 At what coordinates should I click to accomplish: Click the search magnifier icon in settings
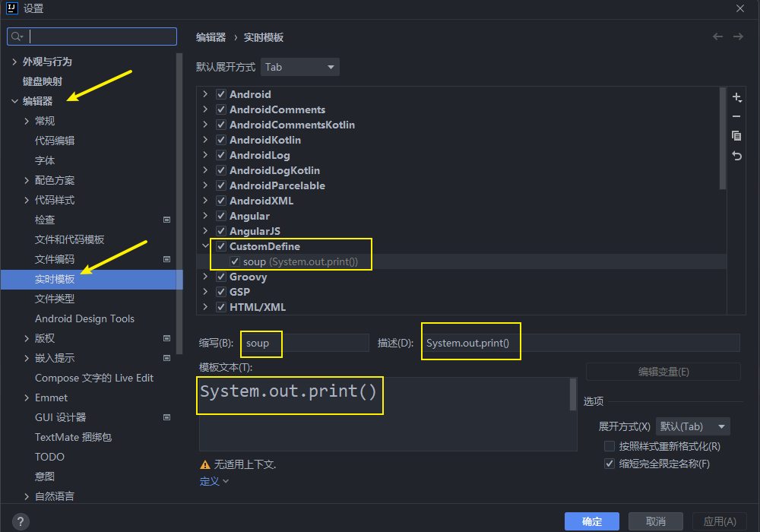(17, 36)
